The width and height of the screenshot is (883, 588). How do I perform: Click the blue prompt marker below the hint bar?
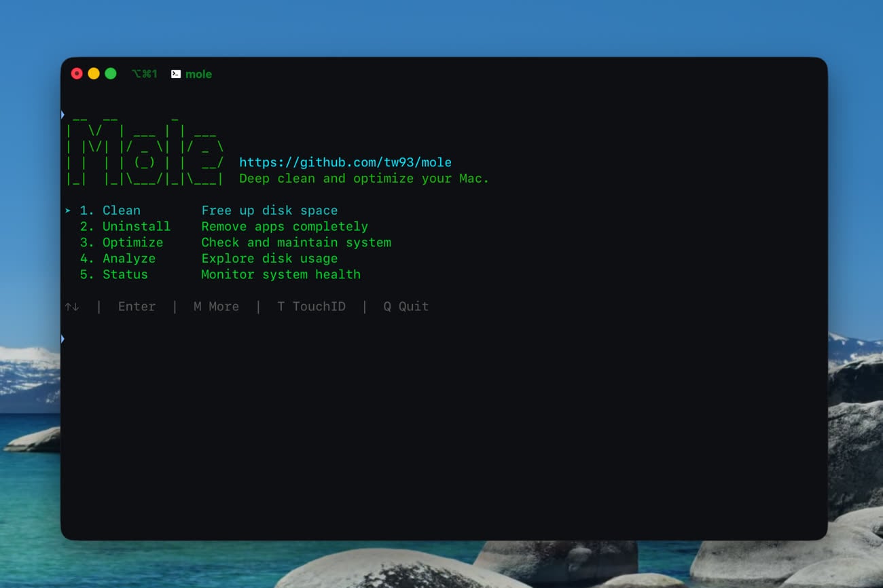pyautogui.click(x=63, y=339)
